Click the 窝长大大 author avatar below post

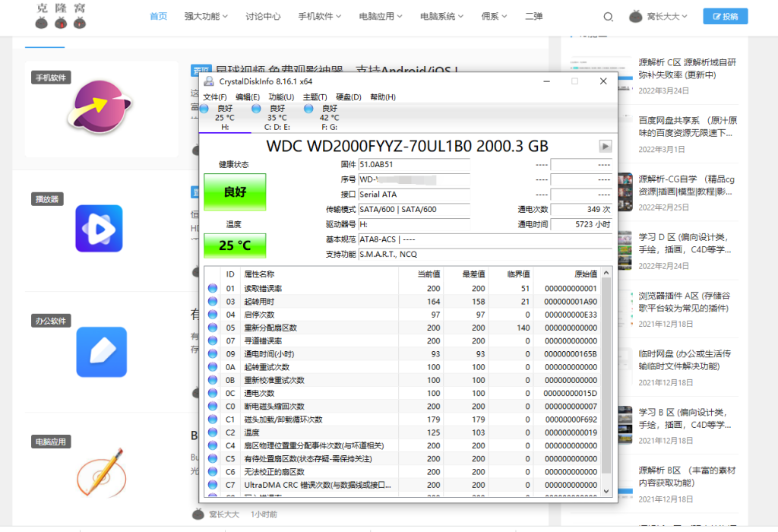click(198, 514)
